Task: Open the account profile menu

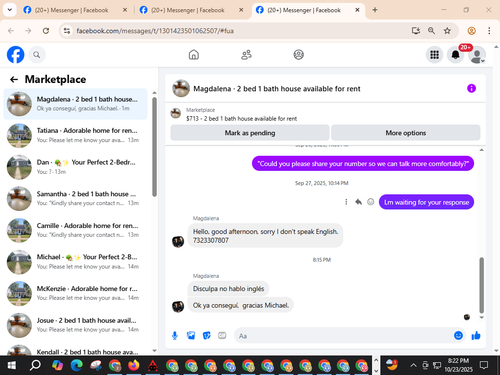Action: 477,55
